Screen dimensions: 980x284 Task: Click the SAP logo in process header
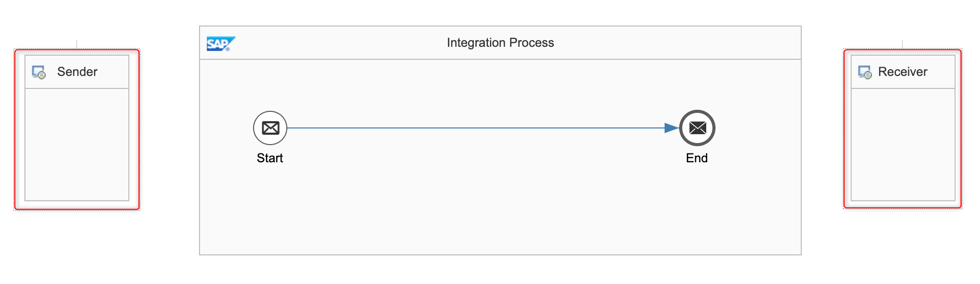[x=221, y=44]
